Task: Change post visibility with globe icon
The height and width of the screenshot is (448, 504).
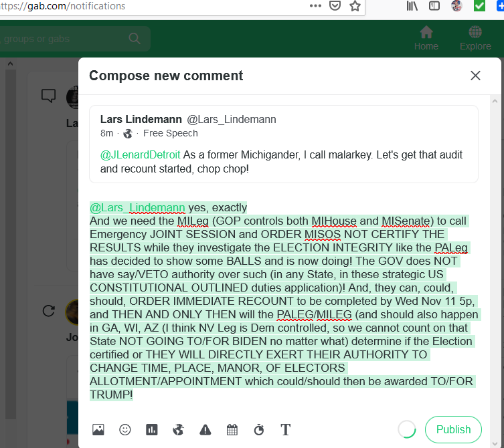Action: point(178,430)
